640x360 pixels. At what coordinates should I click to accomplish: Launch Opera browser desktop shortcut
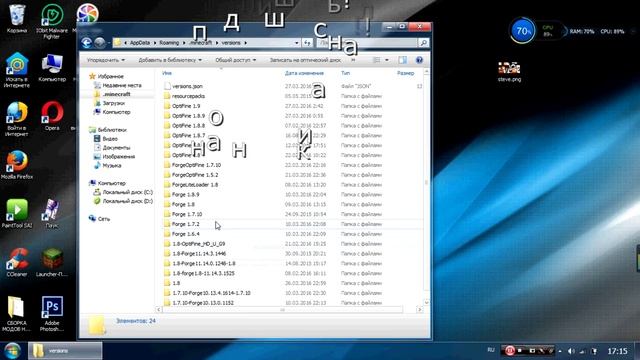[52, 116]
